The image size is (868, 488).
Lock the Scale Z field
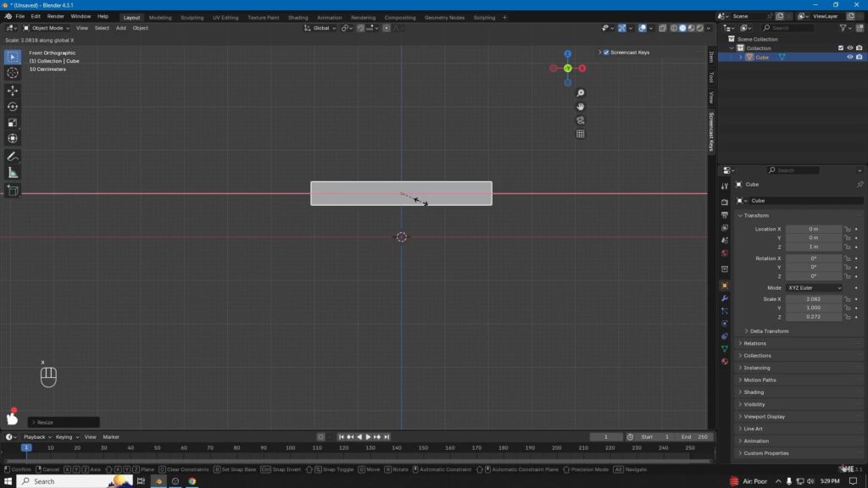(848, 317)
